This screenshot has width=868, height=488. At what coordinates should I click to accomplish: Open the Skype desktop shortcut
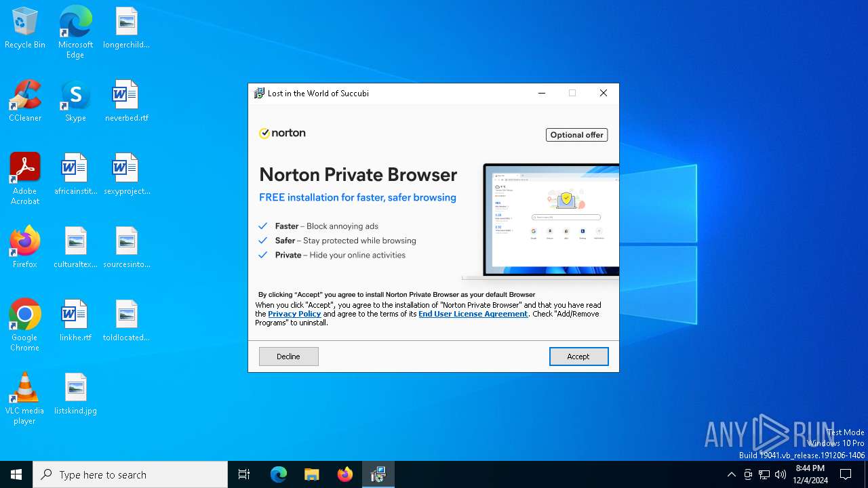[x=75, y=102]
